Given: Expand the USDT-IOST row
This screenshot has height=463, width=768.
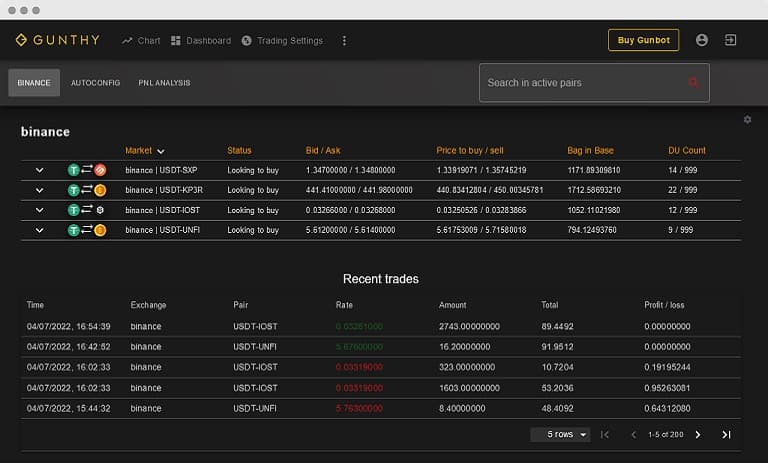Looking at the screenshot, I should 39,211.
